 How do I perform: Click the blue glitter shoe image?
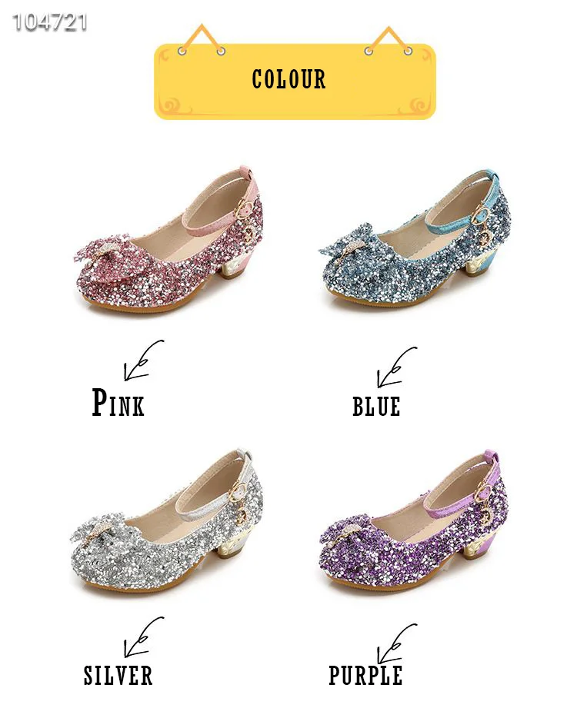pos(415,239)
